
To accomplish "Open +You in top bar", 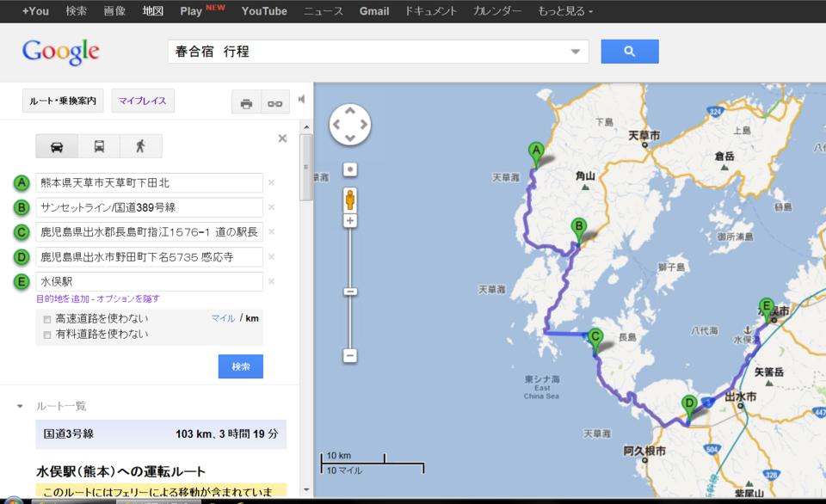I will coord(35,11).
